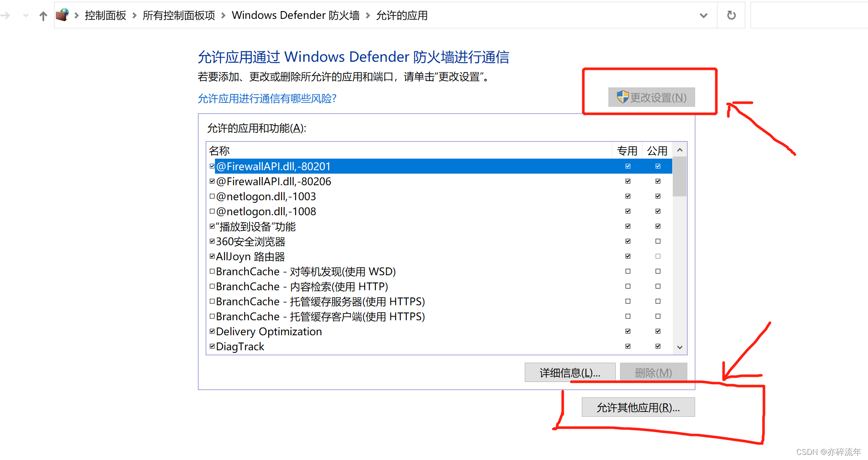Toggle 公用 checkbox for "播放到设备"功能
This screenshot has height=460, width=868.
658,226
